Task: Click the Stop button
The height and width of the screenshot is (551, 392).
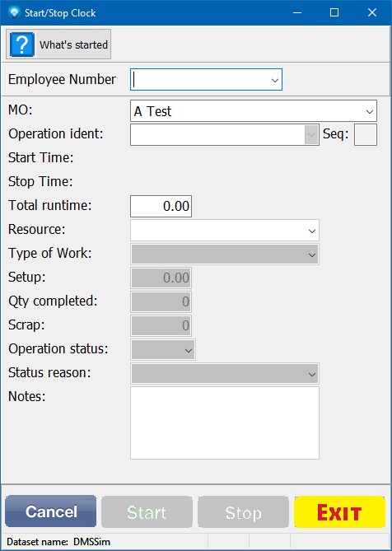Action: click(x=243, y=512)
